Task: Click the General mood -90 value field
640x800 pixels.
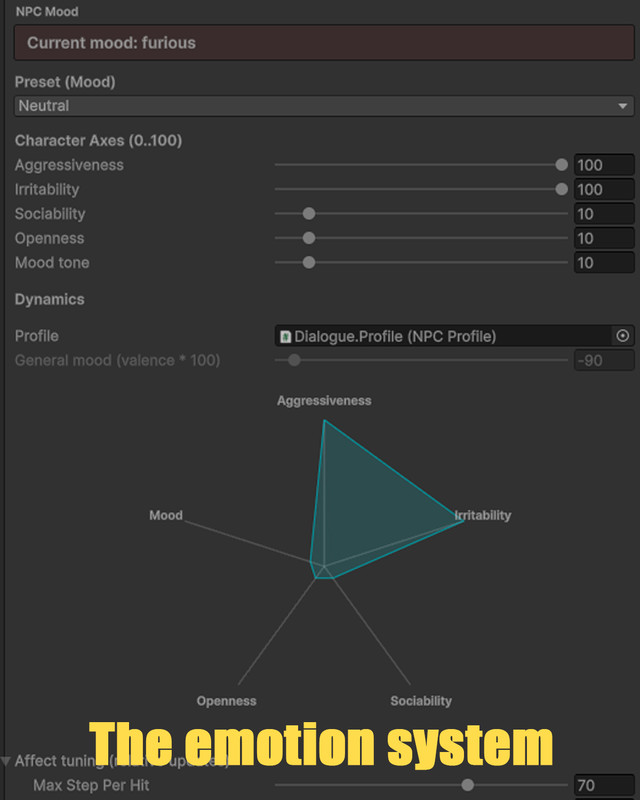Action: (603, 360)
